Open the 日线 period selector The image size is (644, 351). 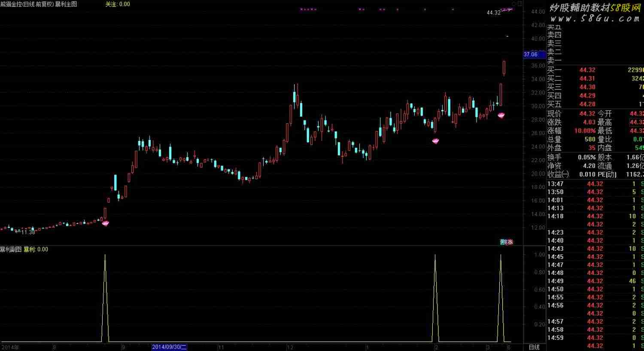point(534,347)
